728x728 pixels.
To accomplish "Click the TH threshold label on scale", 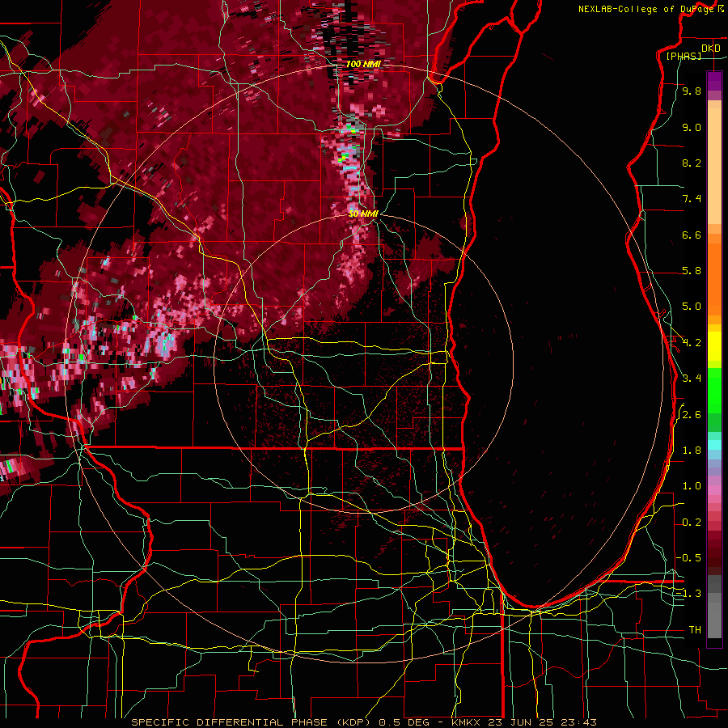I will 695,629.
